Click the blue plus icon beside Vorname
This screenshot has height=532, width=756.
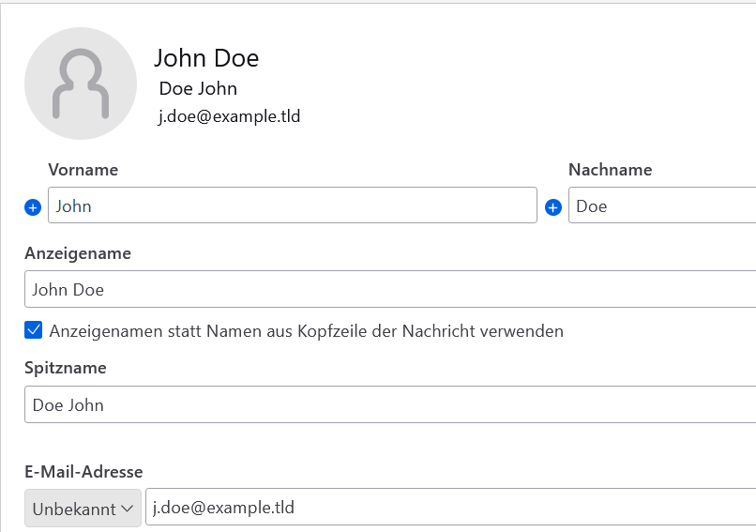(x=33, y=207)
